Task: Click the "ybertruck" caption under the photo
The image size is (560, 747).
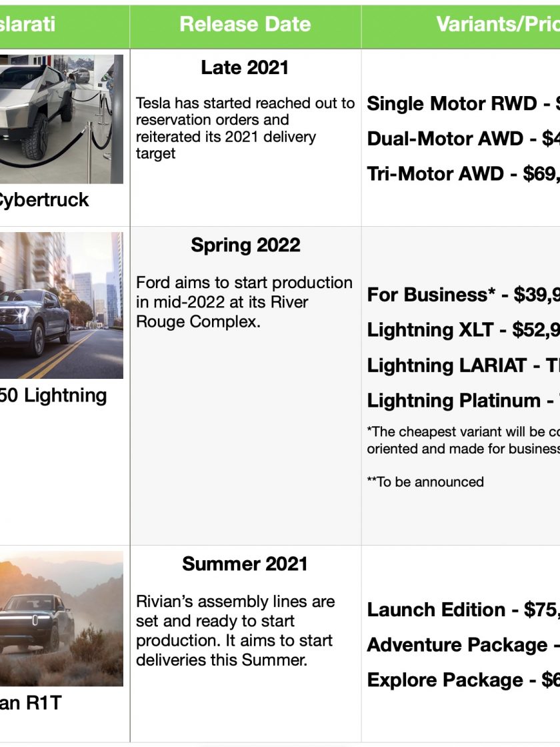Action: 44,200
